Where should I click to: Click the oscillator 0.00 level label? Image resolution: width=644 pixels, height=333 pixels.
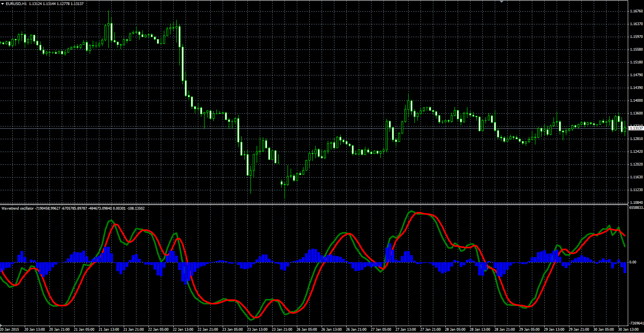coord(633,262)
